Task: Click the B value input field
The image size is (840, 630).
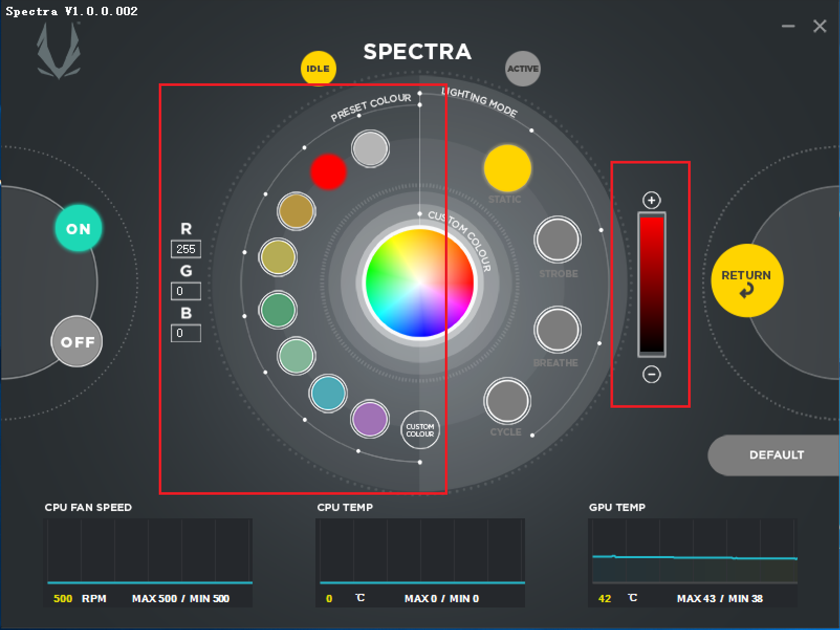Action: tap(186, 333)
